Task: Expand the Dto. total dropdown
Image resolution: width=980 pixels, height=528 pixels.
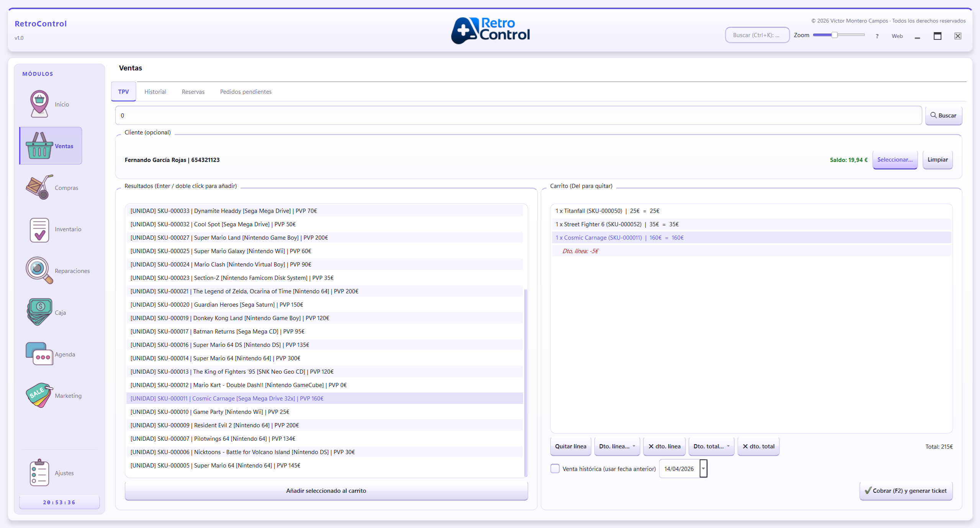Action: tap(711, 446)
